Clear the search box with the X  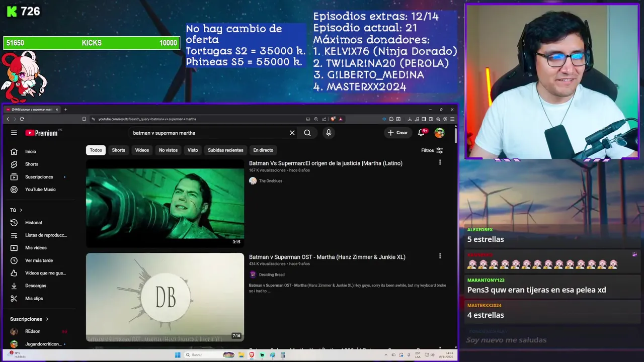click(292, 133)
